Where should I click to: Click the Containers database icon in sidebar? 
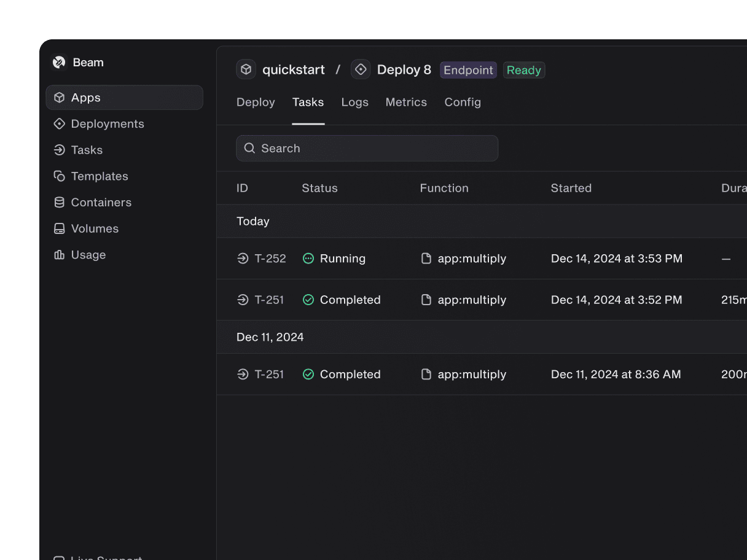point(60,202)
